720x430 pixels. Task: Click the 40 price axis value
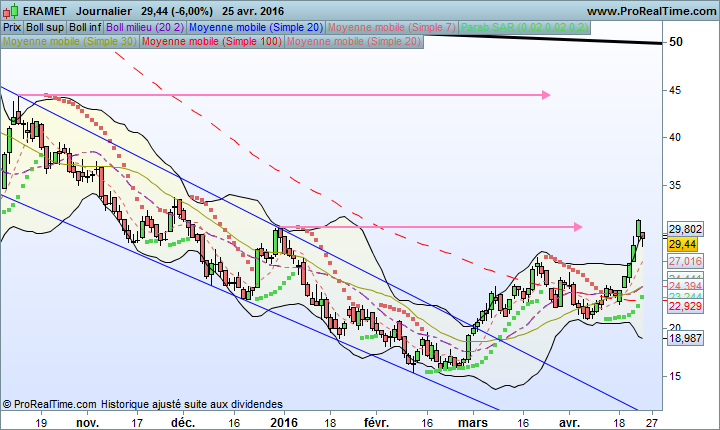point(675,137)
